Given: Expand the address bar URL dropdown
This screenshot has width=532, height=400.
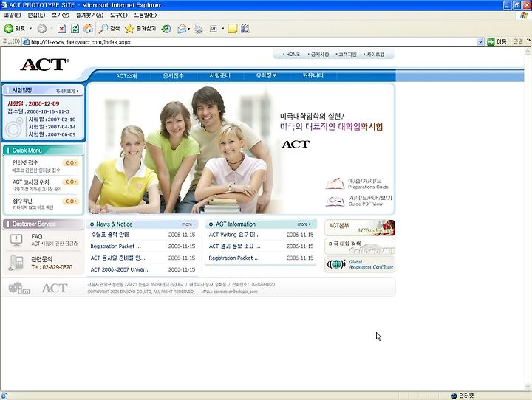Looking at the screenshot, I should pos(480,41).
